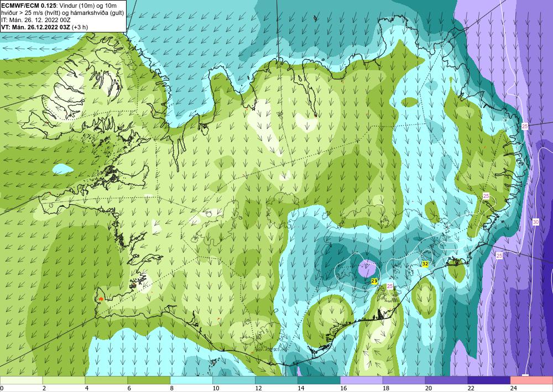This screenshot has height=392, width=553.
Task: Pick the 2–4 m/s light green legend swatch
Action: point(64,380)
